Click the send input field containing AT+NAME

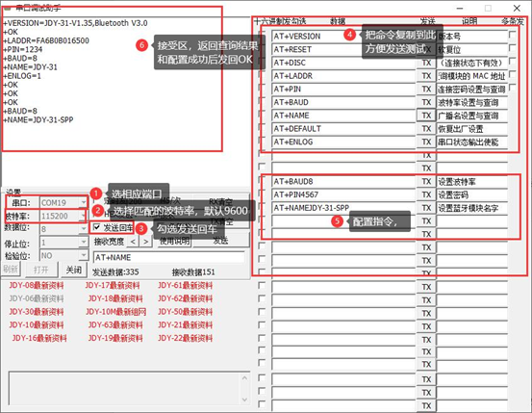[168, 257]
